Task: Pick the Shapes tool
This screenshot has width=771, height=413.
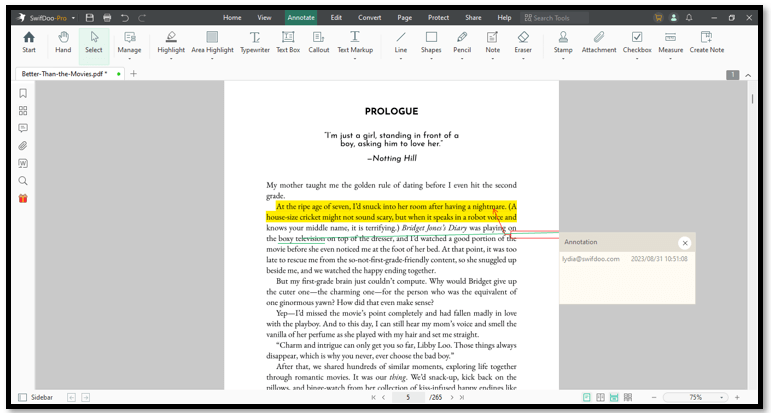Action: point(431,42)
